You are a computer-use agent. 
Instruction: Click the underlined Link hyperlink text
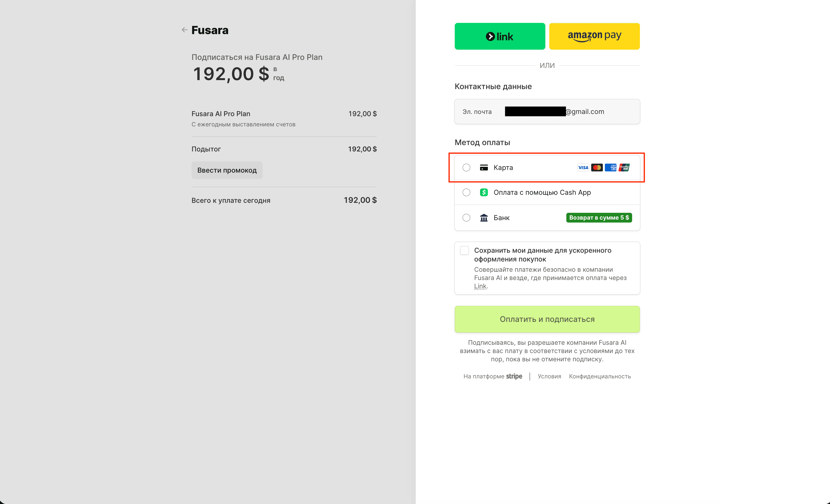480,286
